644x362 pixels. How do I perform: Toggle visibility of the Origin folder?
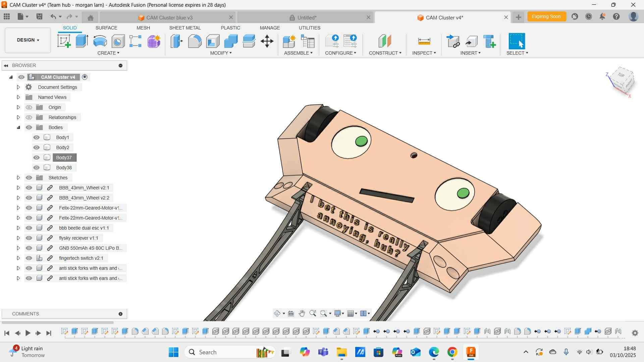point(29,107)
